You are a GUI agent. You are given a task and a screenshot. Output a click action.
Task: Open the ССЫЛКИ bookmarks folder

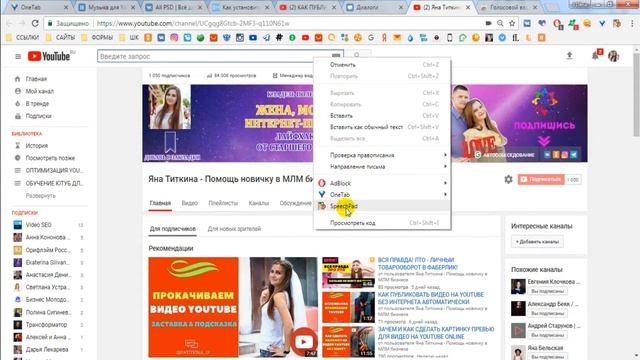23,38
